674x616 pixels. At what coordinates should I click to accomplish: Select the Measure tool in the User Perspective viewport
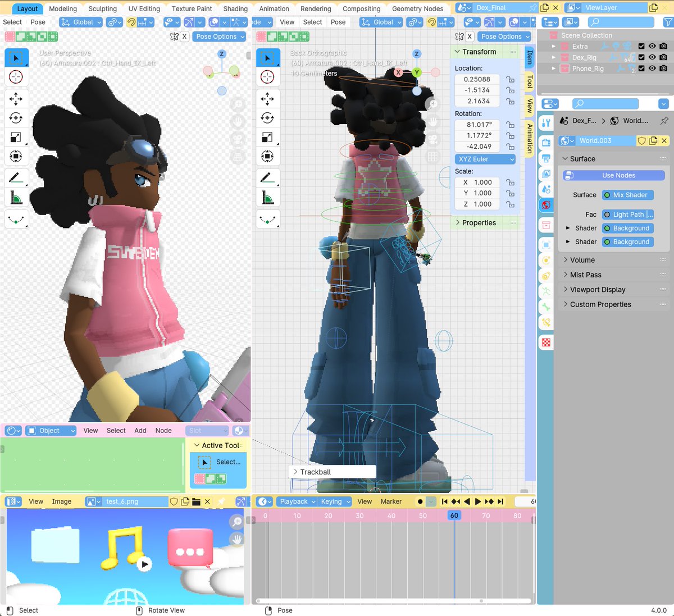(x=16, y=197)
